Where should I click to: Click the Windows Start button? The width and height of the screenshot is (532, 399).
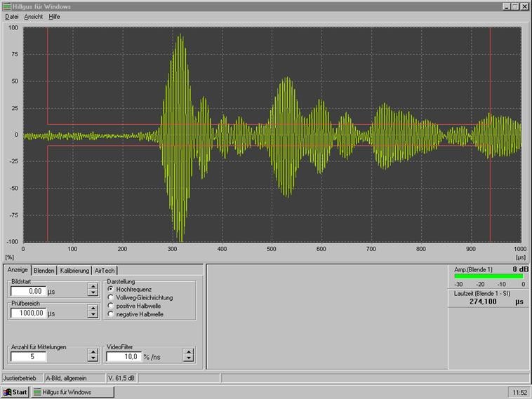[15, 392]
